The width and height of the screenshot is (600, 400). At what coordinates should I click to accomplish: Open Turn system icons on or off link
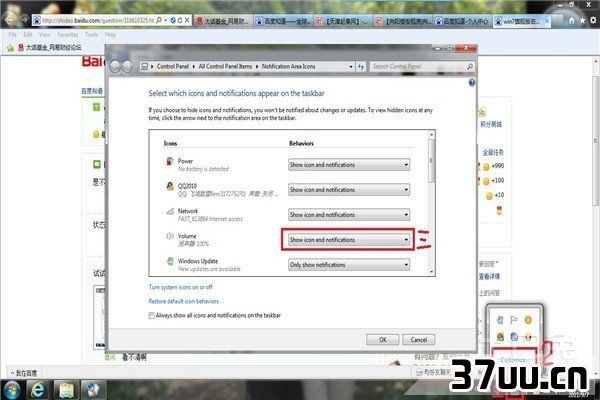(x=180, y=287)
